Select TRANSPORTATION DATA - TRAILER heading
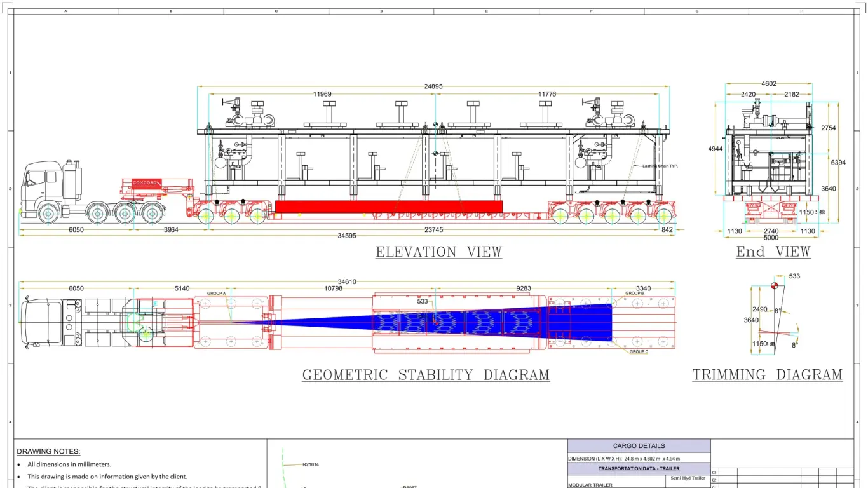The width and height of the screenshot is (868, 488). coord(639,469)
